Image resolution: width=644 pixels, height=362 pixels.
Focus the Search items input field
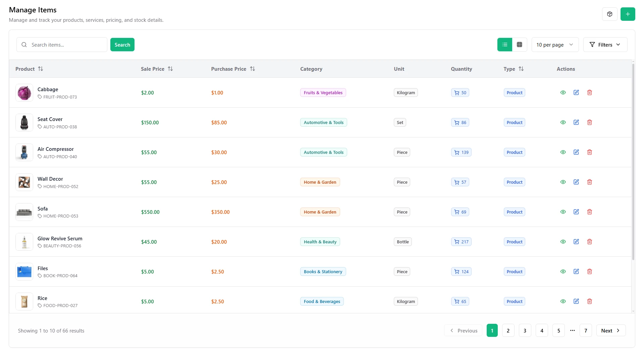click(x=62, y=45)
